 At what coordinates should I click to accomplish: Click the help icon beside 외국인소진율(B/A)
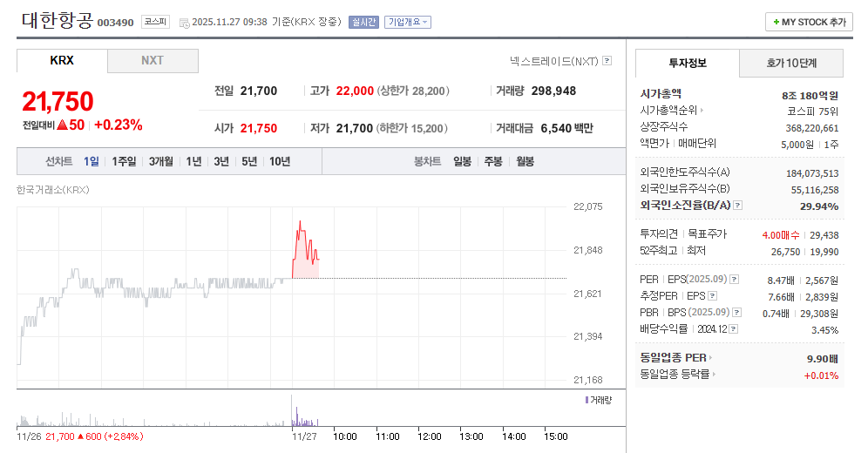[x=738, y=206]
